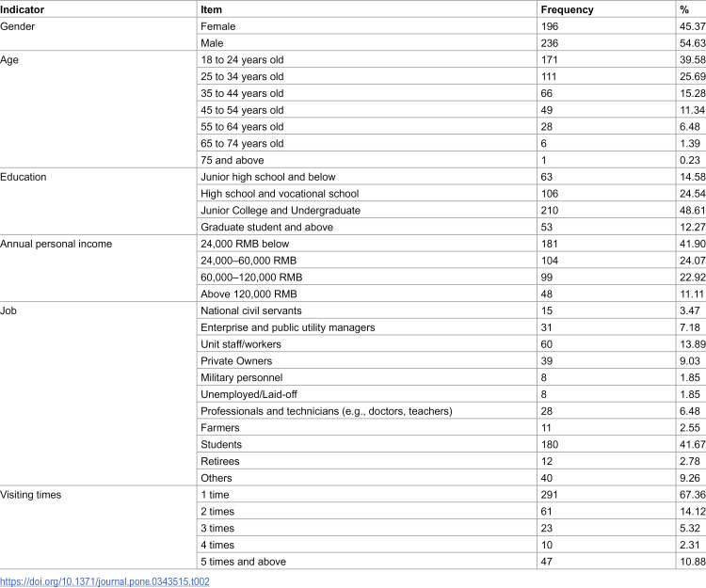Click the '18 to 24 years old' cell
The image size is (706, 588).
point(242,60)
